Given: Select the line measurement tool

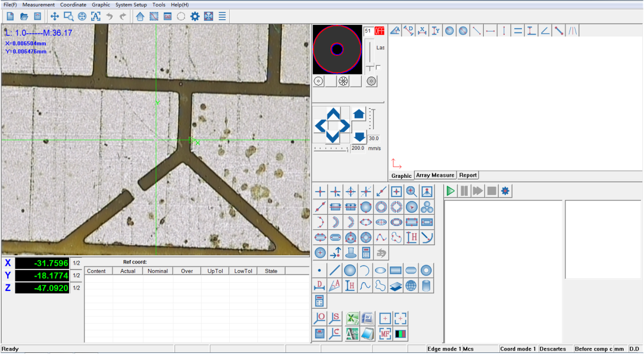Looking at the screenshot, I should 334,270.
